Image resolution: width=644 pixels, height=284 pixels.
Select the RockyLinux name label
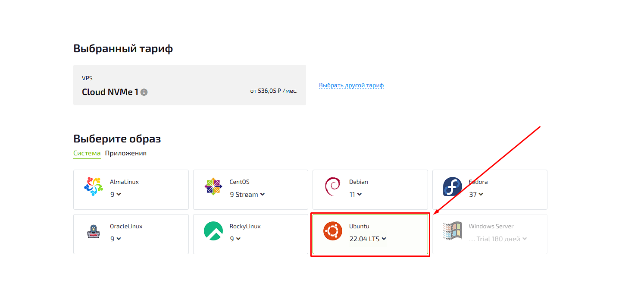(245, 226)
